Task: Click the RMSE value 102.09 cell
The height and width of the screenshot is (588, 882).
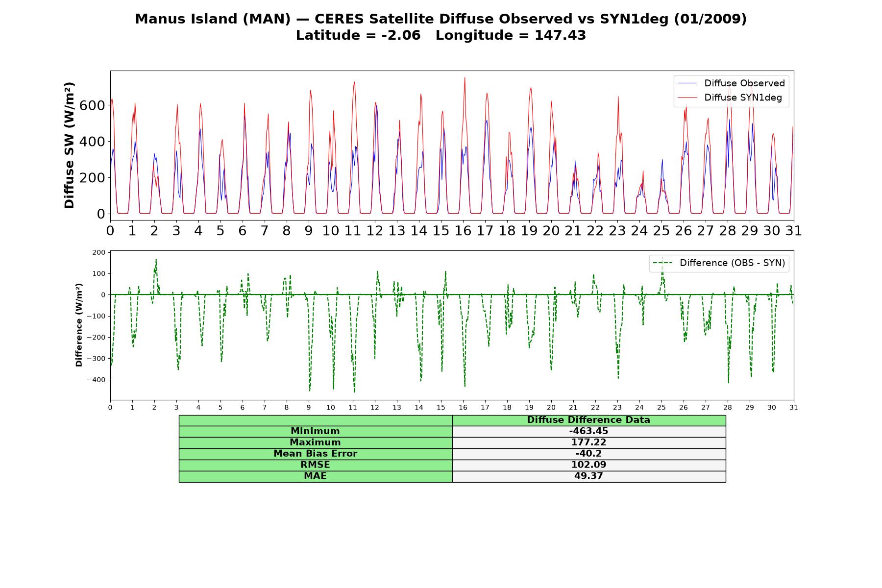Action: 589,465
